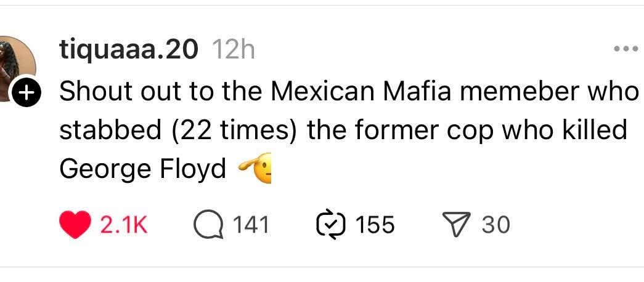
Task: Click the 12h timestamp
Action: (x=234, y=50)
